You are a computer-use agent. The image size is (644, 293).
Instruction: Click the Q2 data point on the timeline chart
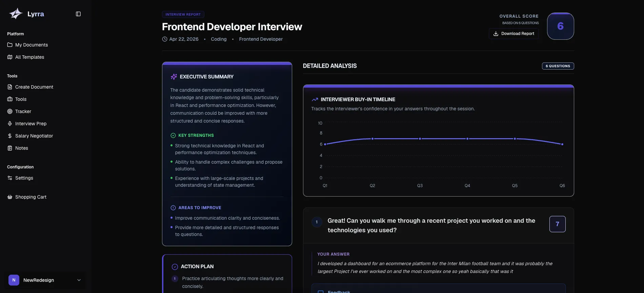click(x=373, y=139)
